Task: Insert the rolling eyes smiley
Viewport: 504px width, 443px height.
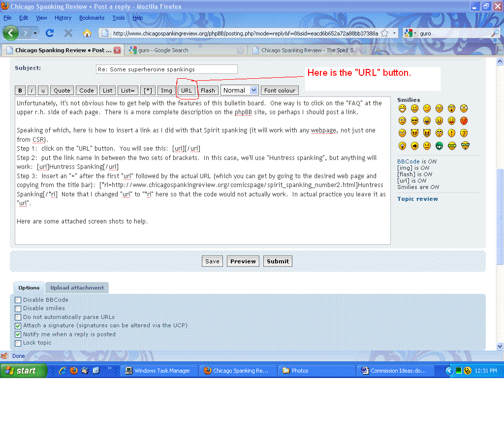Action: coord(439,133)
